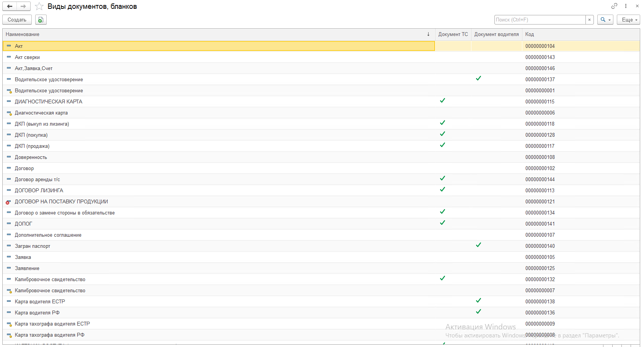Viewport: 644px width, 347px height.
Task: Click the Код column header
Action: (530, 34)
